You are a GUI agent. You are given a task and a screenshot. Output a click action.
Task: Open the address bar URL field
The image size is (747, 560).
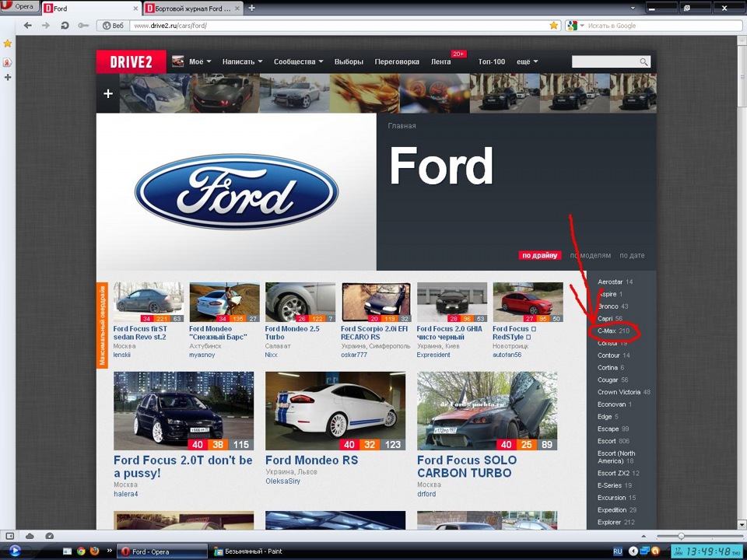coord(338,26)
